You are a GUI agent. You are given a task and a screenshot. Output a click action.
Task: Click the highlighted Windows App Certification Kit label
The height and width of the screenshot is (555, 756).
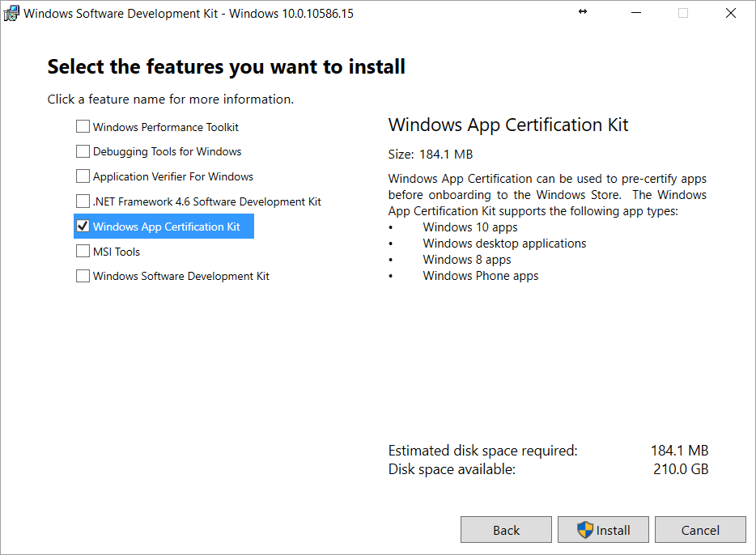(167, 227)
